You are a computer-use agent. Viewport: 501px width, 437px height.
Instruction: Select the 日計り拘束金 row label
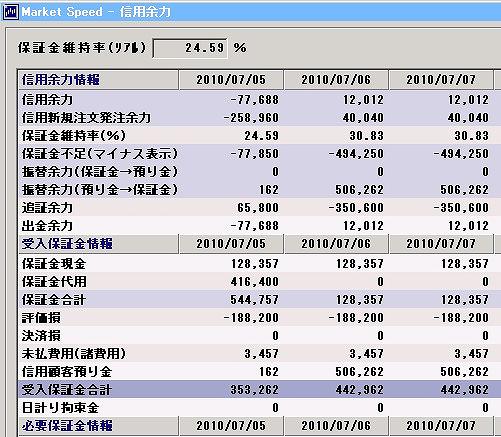click(x=60, y=408)
